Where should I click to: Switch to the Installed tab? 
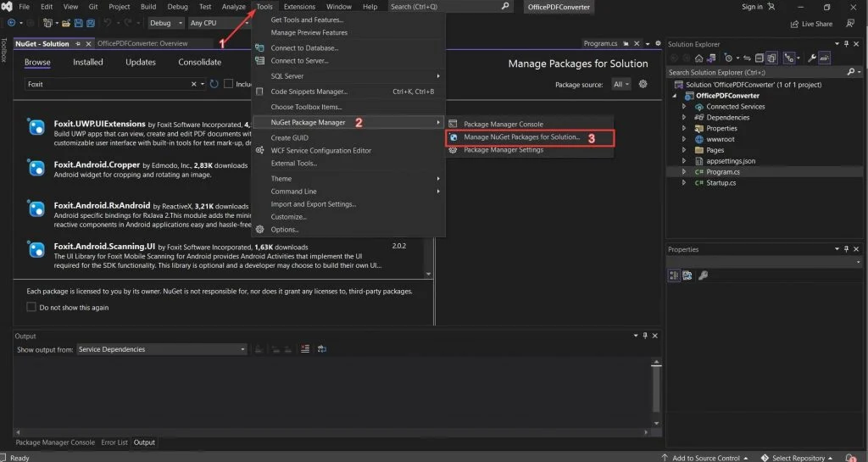pos(88,62)
